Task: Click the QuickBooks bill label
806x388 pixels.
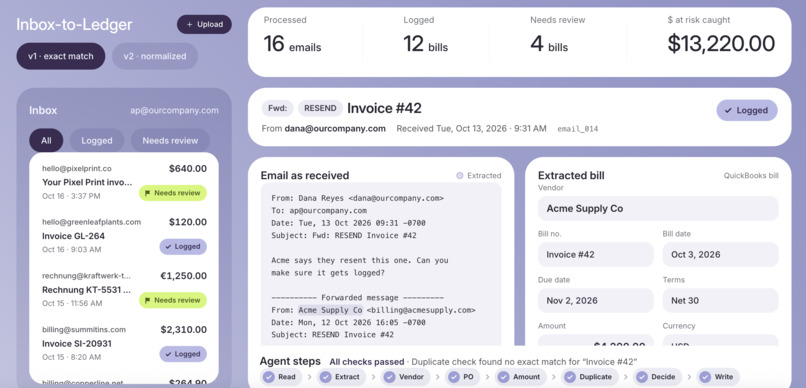Action: (x=751, y=175)
